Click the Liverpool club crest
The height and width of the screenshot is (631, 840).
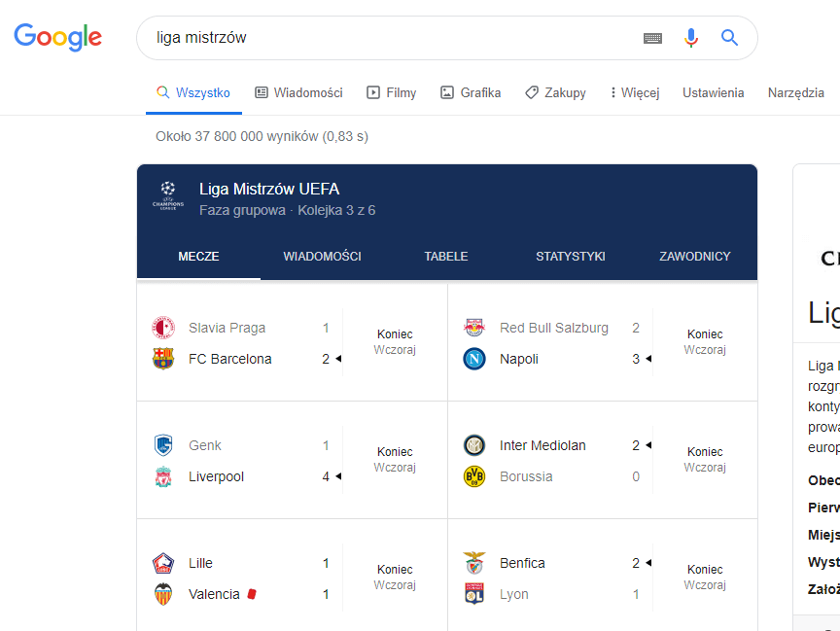(x=163, y=476)
